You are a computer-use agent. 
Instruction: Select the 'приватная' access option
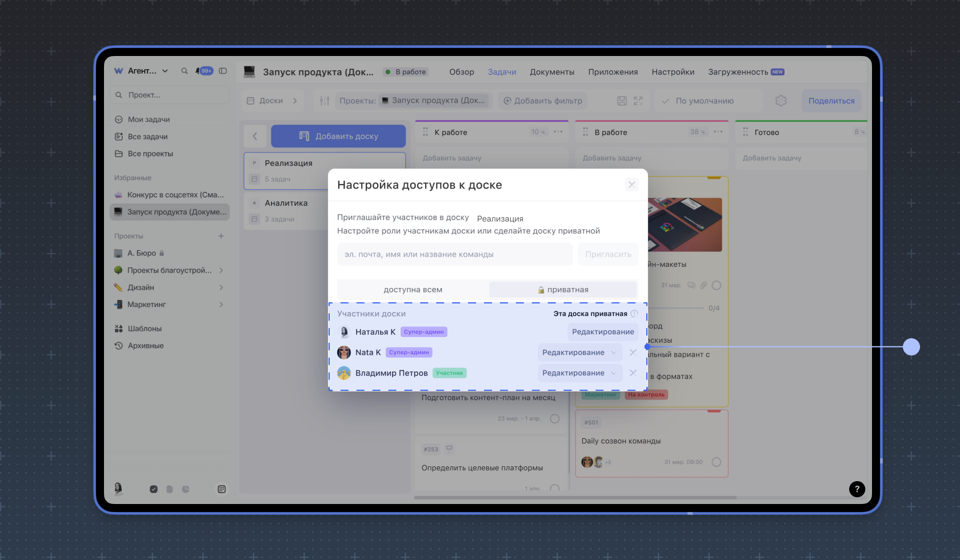coord(563,290)
